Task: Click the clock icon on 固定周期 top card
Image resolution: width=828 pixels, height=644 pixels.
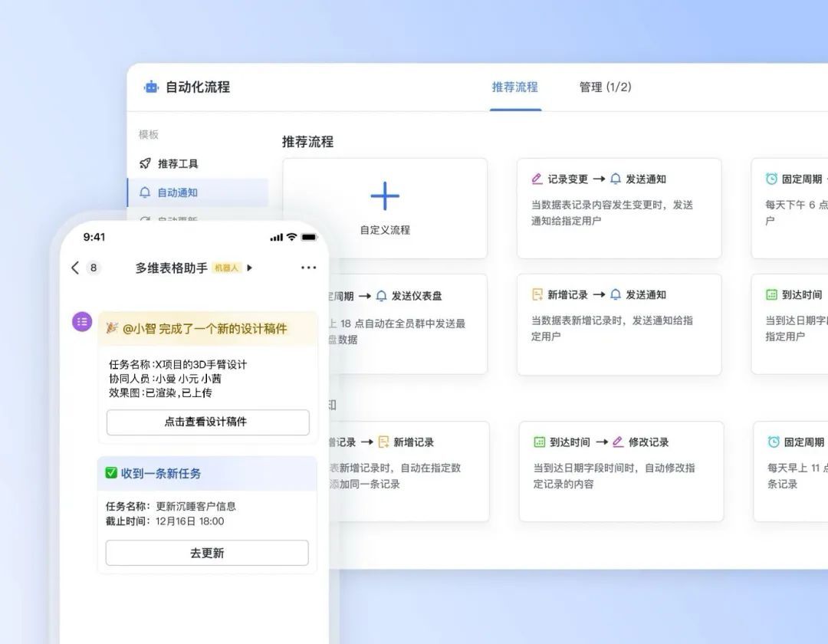Action: click(x=771, y=179)
